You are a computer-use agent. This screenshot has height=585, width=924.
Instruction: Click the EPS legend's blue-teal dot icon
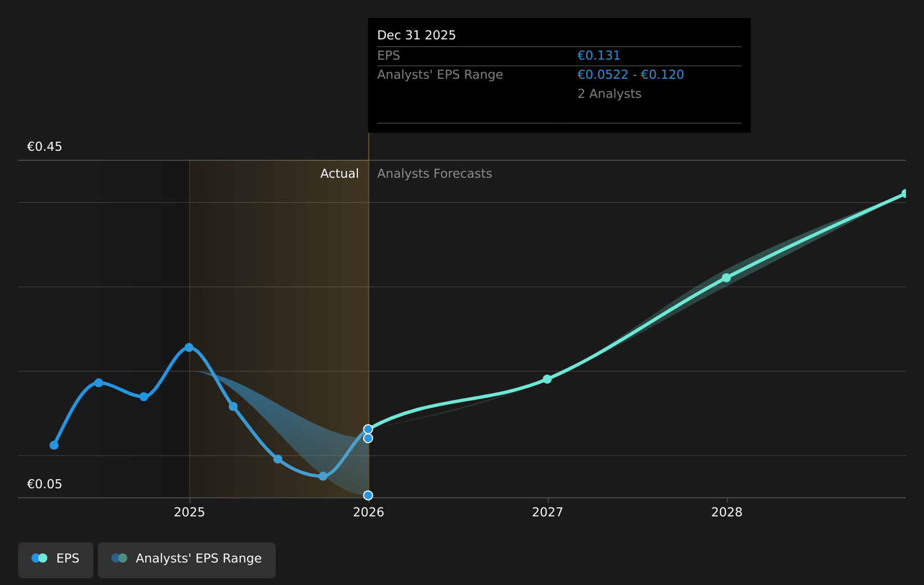[39, 559]
